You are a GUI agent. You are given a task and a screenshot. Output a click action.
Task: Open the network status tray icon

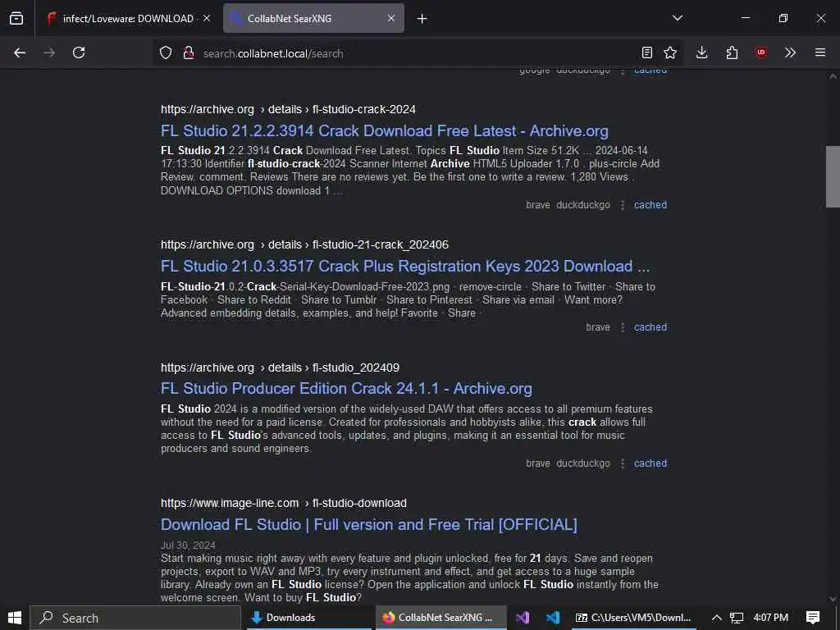[737, 618]
